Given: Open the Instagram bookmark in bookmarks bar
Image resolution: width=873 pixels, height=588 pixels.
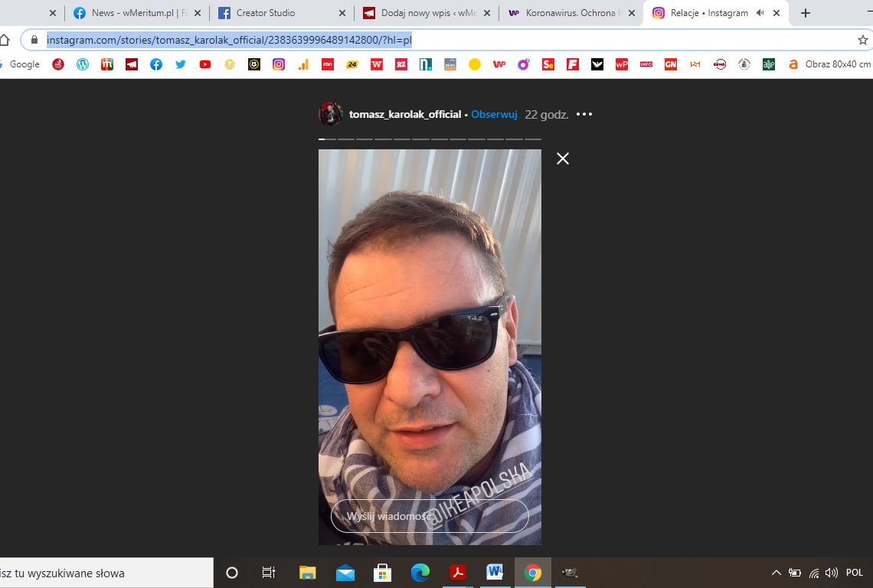Looking at the screenshot, I should 279,64.
